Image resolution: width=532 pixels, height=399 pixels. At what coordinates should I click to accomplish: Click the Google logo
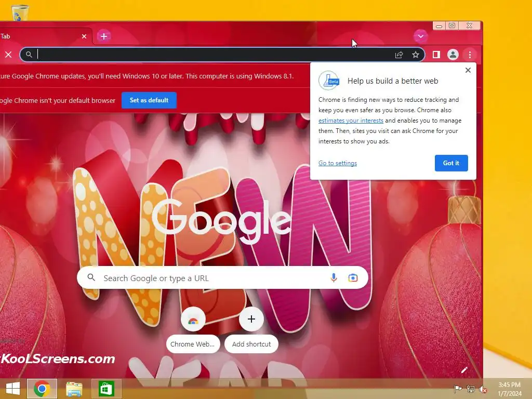coord(221,221)
